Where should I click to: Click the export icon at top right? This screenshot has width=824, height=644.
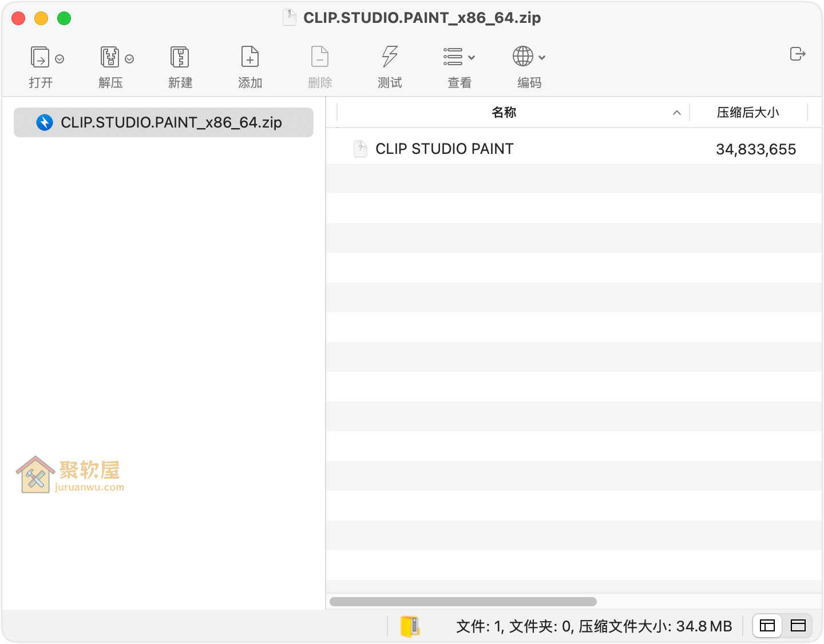tap(797, 54)
